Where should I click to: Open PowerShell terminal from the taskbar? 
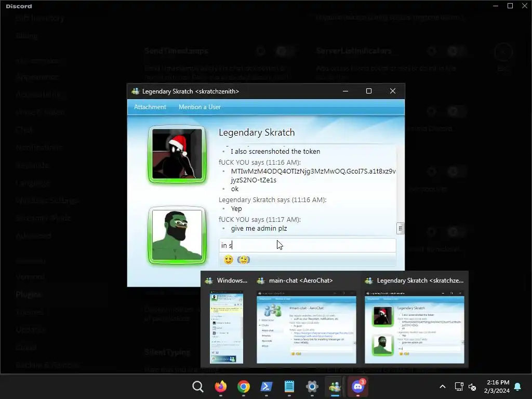267,387
